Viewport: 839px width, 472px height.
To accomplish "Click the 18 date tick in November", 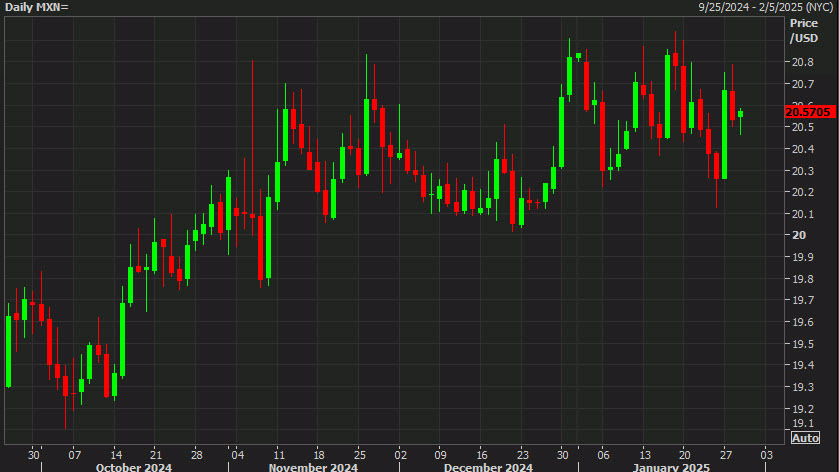I will tap(319, 455).
